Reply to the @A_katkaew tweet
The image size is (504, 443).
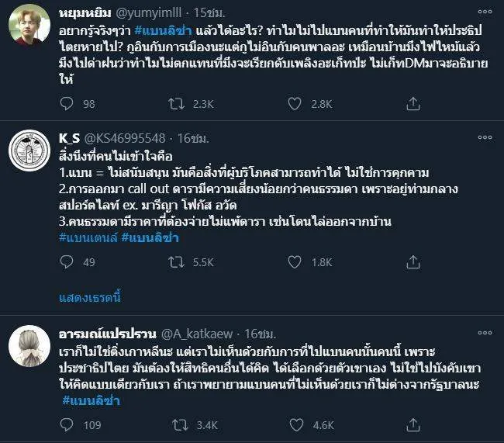(x=67, y=424)
